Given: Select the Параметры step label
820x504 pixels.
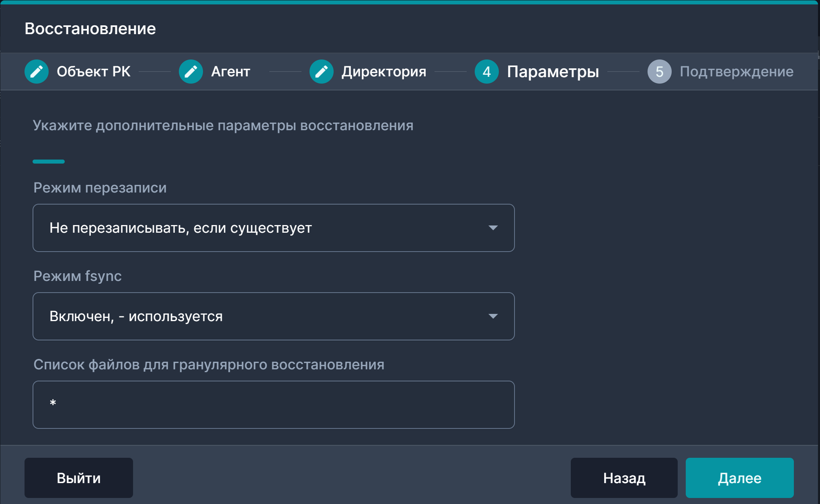Looking at the screenshot, I should 553,72.
